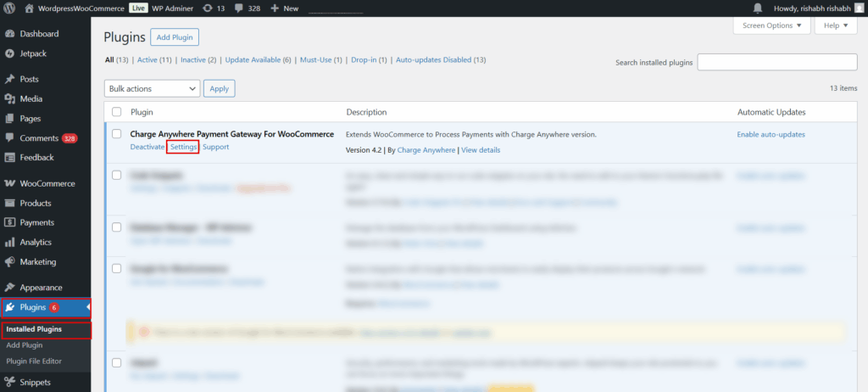Expand the Help tab
This screenshot has height=392, width=868.
pos(835,25)
